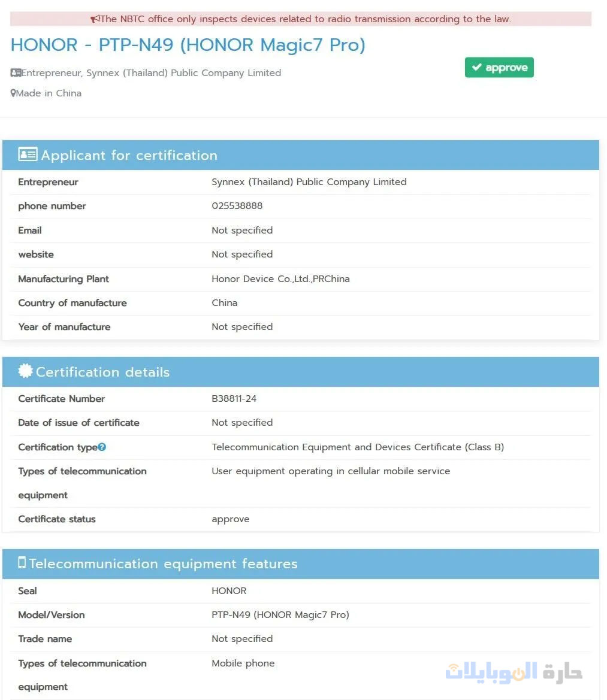Click the Telecommunication Equipment and Devices Certificate text
607x700 pixels.
pyautogui.click(x=358, y=447)
